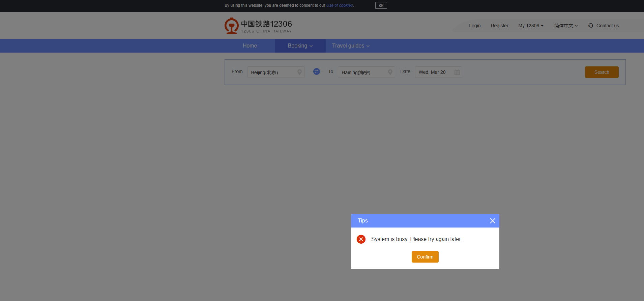Click the 'System is busy' message text
Viewport: 644px width, 301px height.
point(416,239)
